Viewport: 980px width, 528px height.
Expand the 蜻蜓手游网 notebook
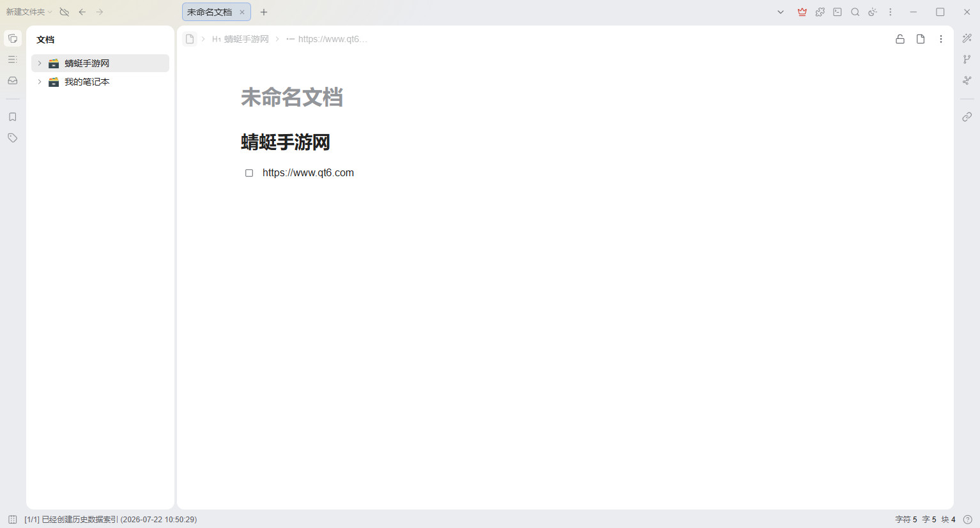(x=40, y=63)
